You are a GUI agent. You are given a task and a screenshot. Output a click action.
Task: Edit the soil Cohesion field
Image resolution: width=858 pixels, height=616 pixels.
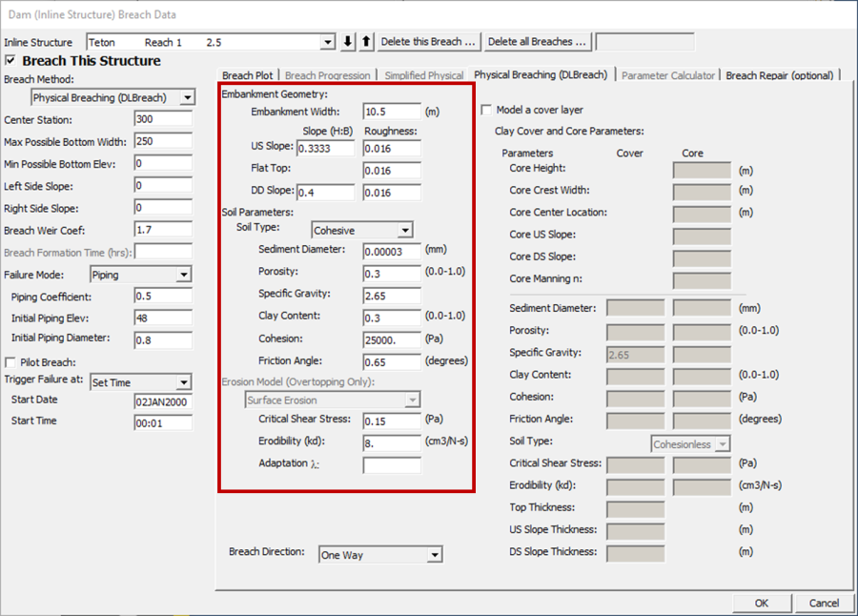click(392, 340)
